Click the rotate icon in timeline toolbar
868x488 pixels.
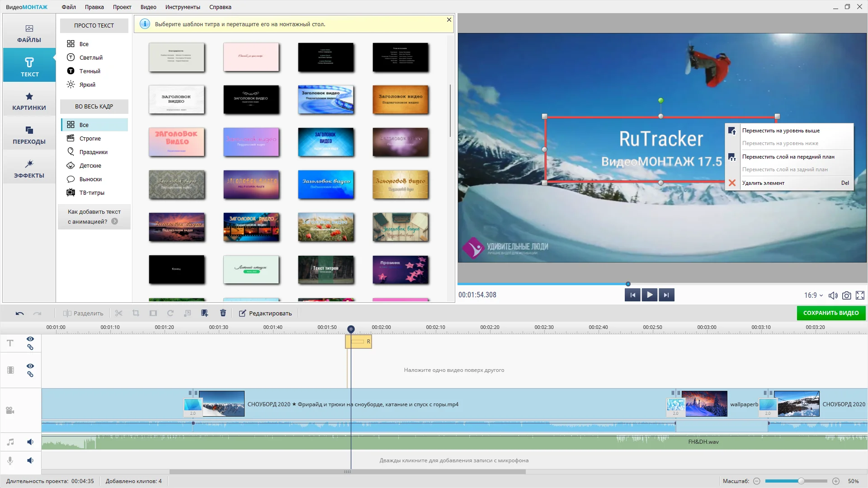click(x=170, y=313)
